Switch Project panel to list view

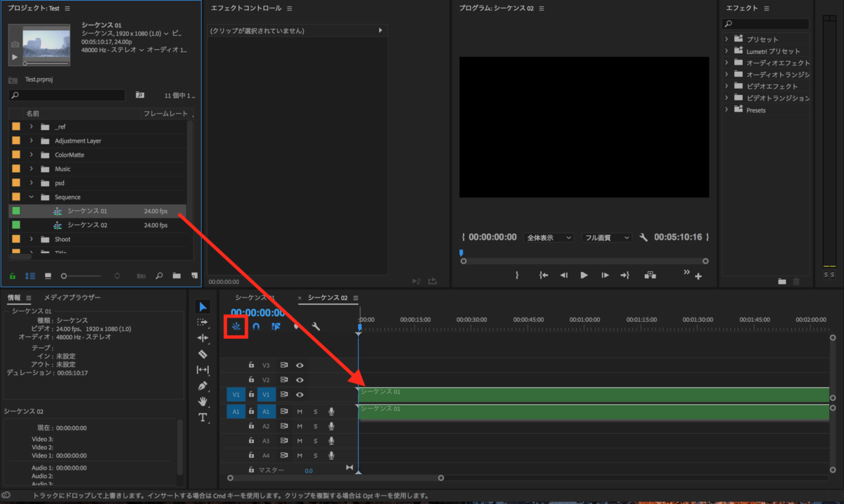click(30, 276)
